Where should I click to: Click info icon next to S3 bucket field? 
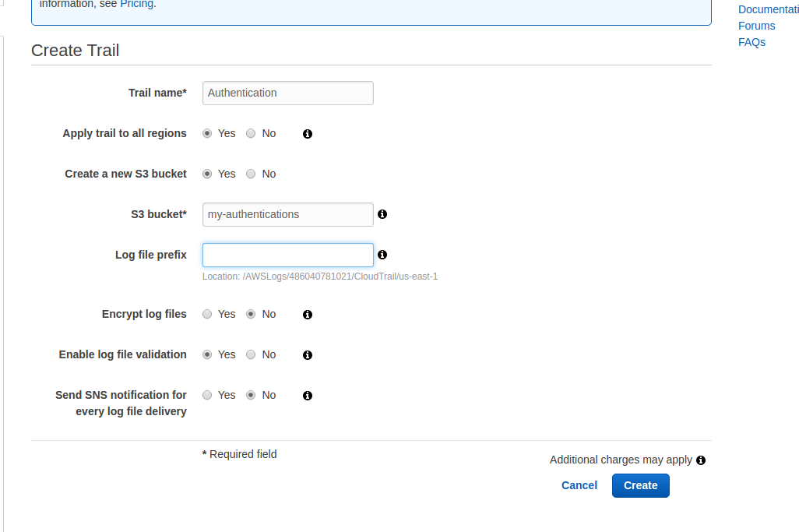pos(382,214)
